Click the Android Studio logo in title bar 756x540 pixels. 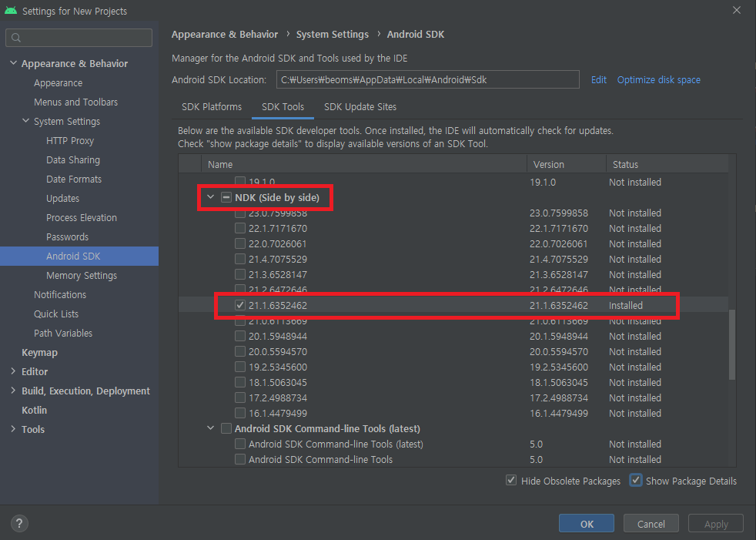11,11
